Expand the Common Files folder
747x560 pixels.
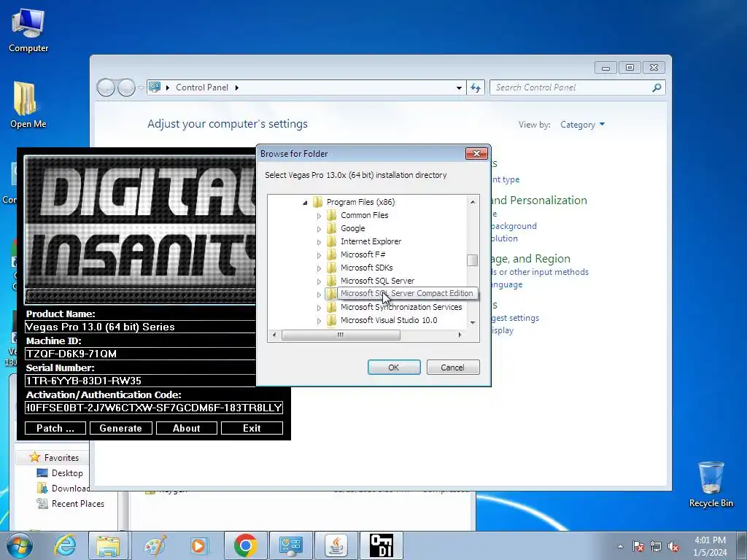(320, 216)
